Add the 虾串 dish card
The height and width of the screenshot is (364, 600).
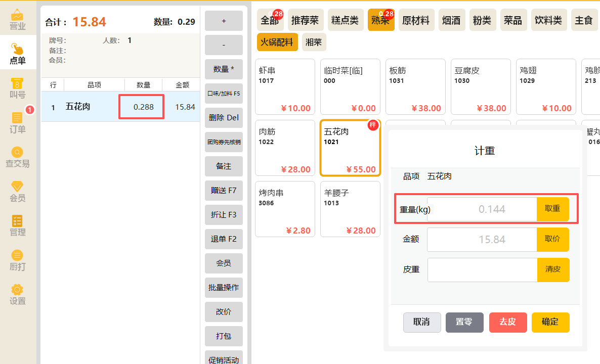tap(285, 87)
